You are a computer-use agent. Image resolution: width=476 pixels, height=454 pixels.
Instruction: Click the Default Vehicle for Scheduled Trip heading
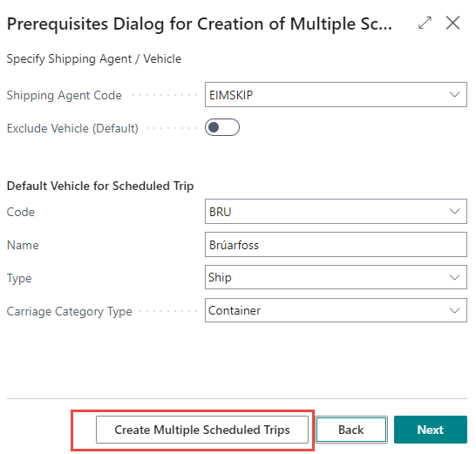point(100,186)
